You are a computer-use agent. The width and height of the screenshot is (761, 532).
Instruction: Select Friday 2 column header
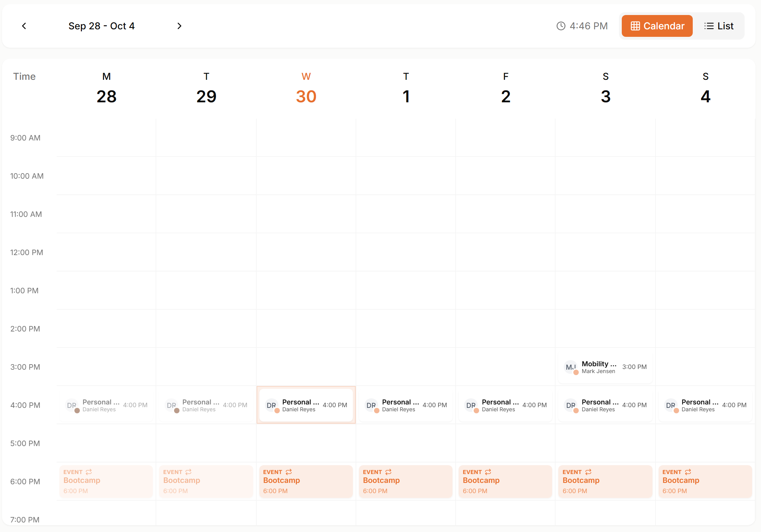[x=506, y=88]
